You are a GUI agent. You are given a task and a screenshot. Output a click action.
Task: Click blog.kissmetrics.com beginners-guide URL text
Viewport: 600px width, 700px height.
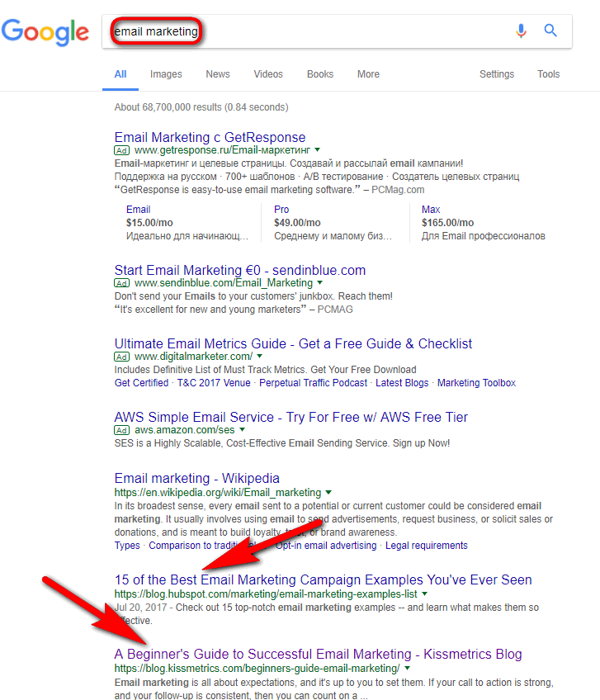click(257, 669)
